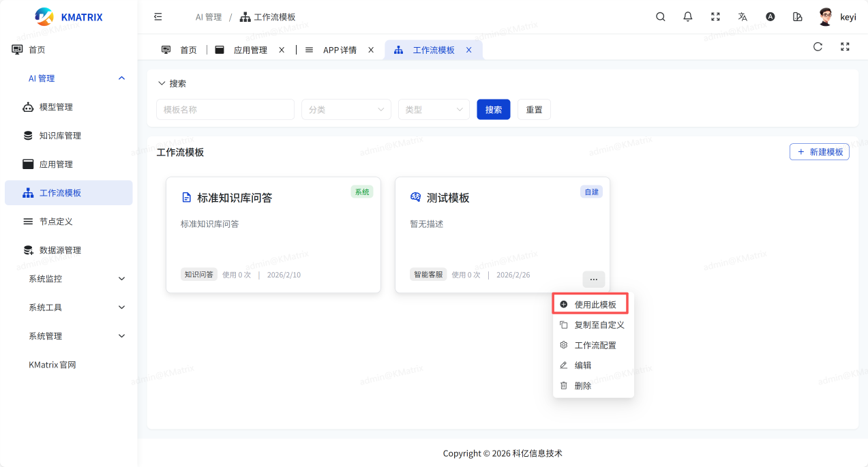Open the 分类 dropdown filter
The width and height of the screenshot is (868, 467).
click(x=346, y=110)
